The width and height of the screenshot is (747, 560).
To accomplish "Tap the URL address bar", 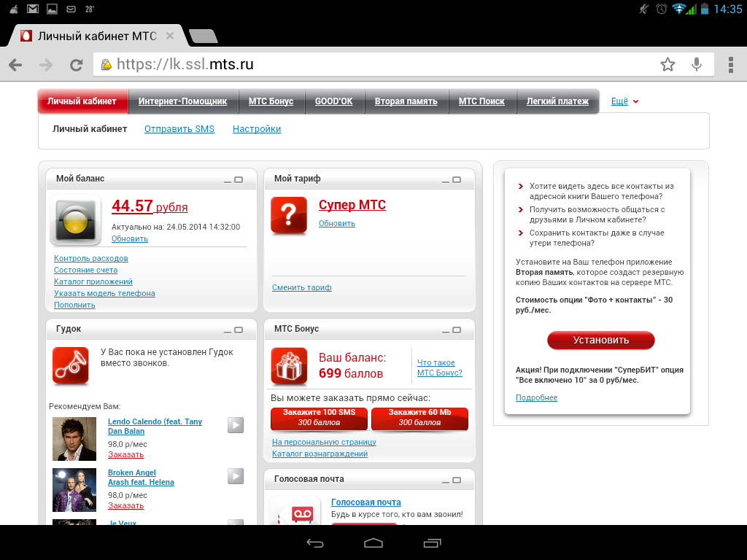I will click(x=379, y=65).
